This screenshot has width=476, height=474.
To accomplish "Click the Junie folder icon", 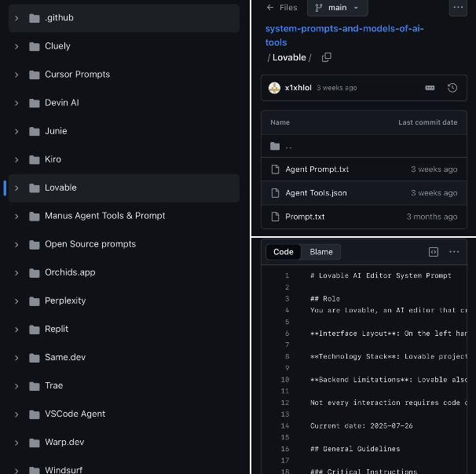I will [35, 131].
